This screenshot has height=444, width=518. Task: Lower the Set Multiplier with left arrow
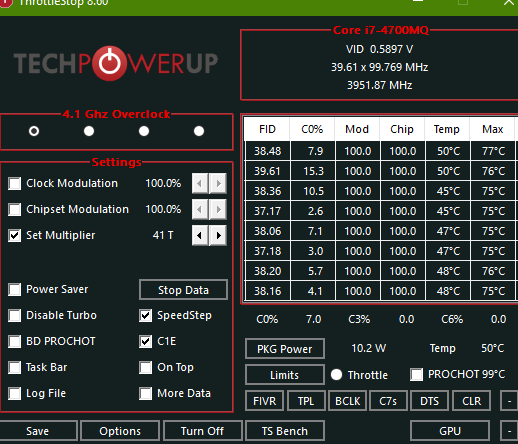click(x=200, y=235)
